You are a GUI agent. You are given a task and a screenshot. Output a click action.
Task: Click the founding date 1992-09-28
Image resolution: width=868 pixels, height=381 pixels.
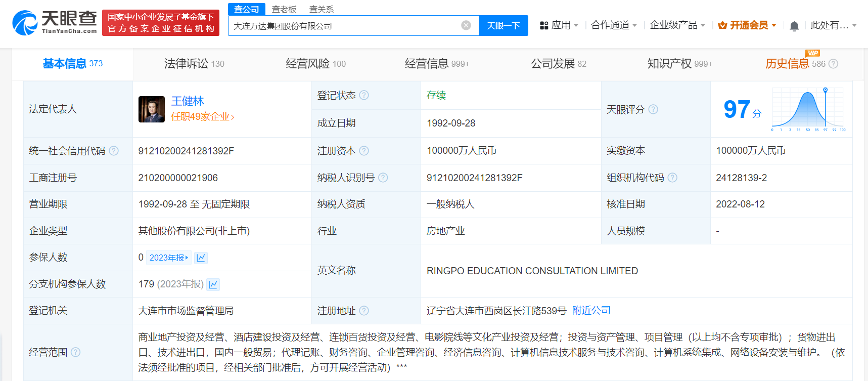(451, 123)
